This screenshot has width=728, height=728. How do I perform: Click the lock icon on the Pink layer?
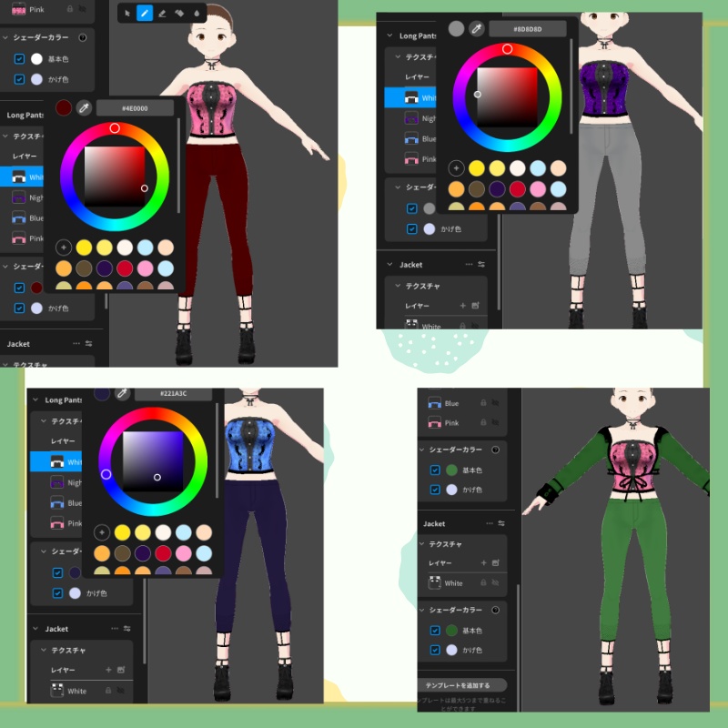pos(482,422)
